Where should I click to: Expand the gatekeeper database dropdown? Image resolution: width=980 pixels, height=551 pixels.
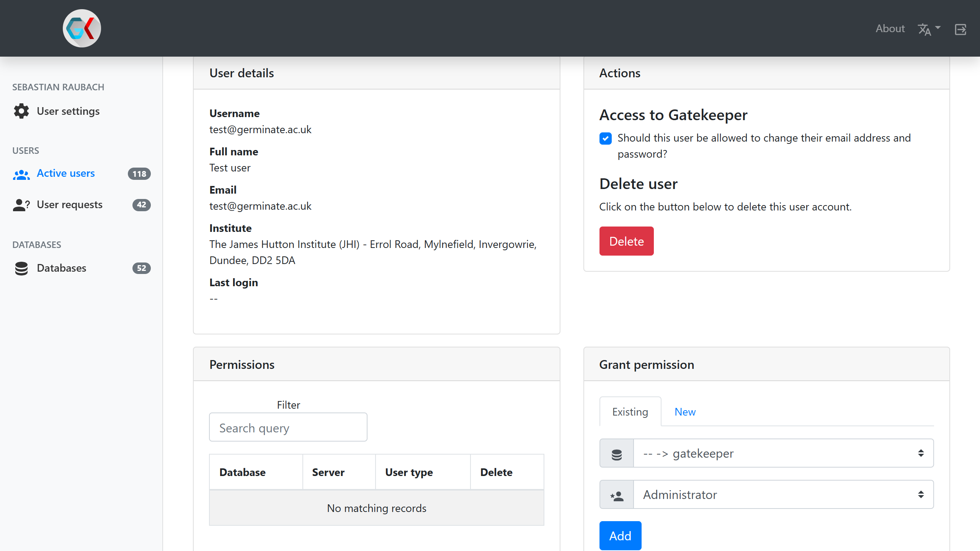pyautogui.click(x=784, y=453)
